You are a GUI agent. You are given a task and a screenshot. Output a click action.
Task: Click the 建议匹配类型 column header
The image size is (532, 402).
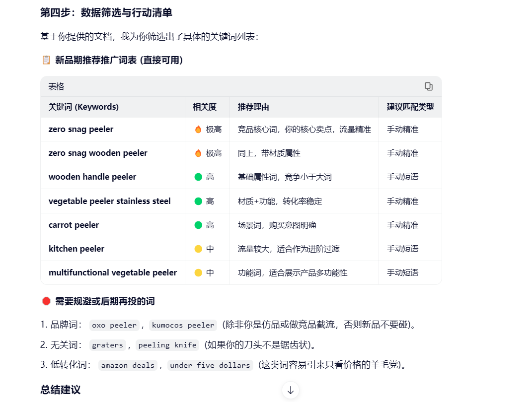[410, 107]
